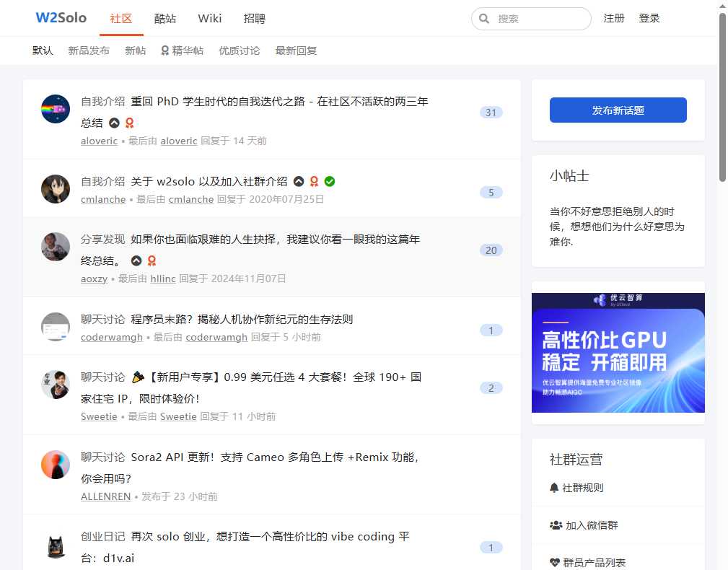This screenshot has height=570, width=728.
Task: Select the 优质讨论 filter tab
Action: click(x=239, y=51)
